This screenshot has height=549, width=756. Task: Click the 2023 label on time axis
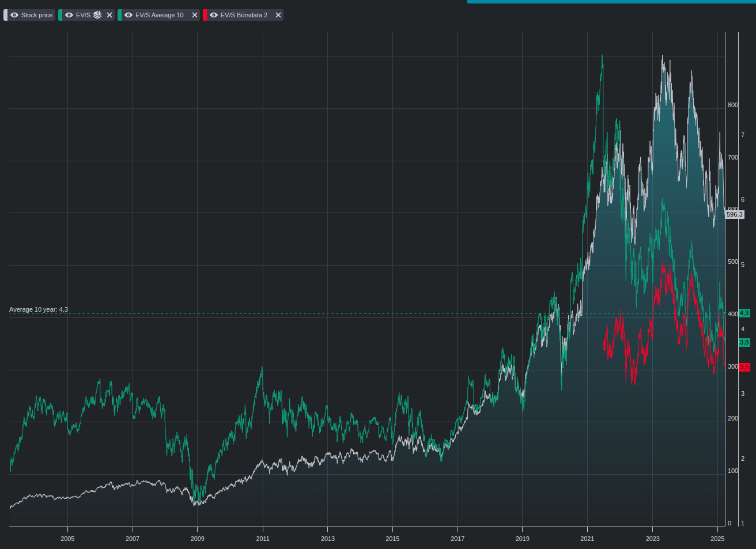point(653,539)
